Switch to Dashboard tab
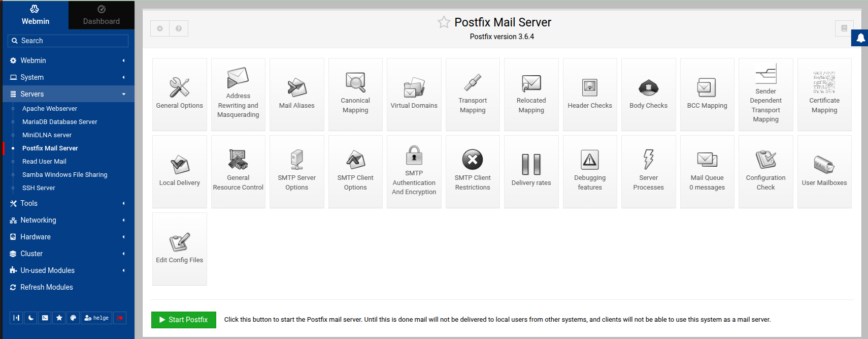Screen dimensions: 868x339 (102, 15)
